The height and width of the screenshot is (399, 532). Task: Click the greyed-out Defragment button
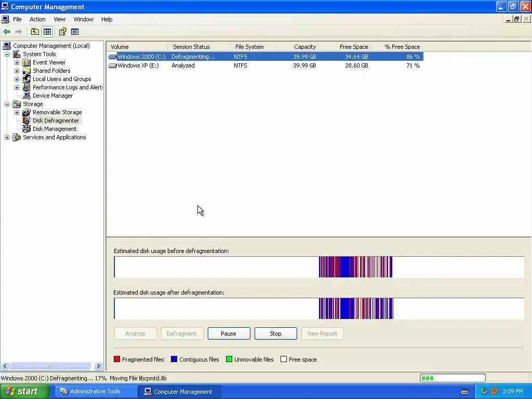point(182,334)
